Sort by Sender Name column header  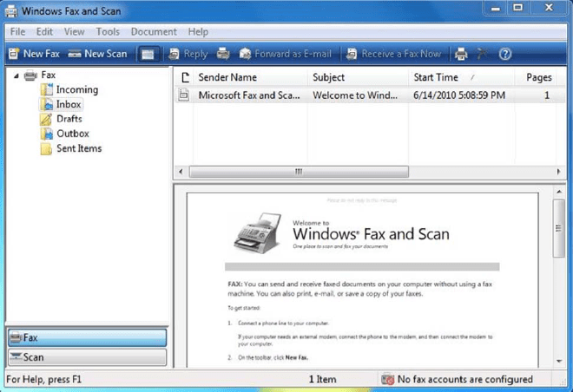tap(250, 77)
